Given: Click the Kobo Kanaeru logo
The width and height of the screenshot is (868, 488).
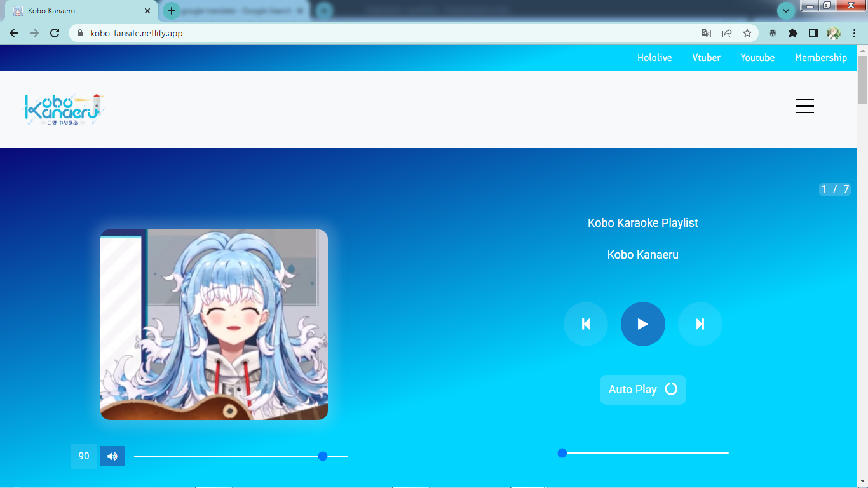Looking at the screenshot, I should pyautogui.click(x=64, y=109).
